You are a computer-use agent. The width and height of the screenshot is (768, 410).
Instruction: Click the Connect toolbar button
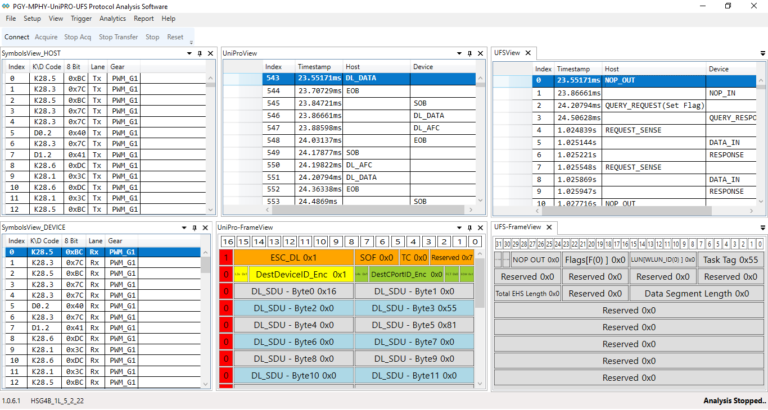pos(17,37)
